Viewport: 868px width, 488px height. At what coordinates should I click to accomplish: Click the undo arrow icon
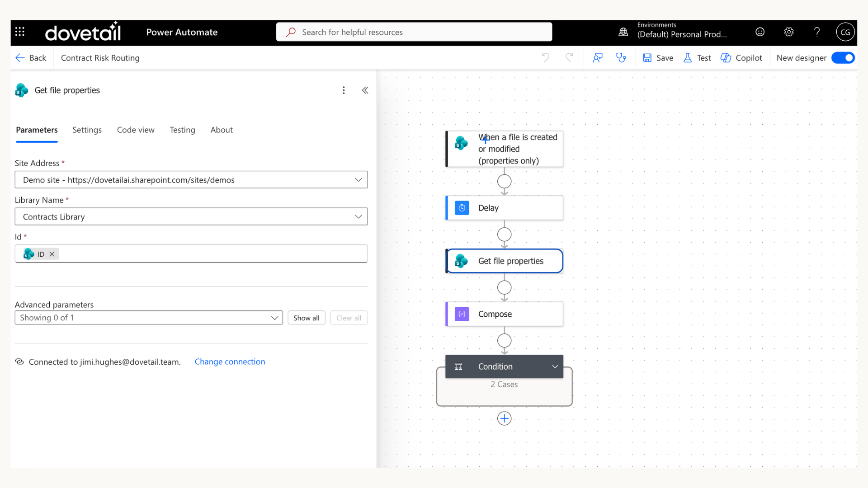pyautogui.click(x=546, y=57)
